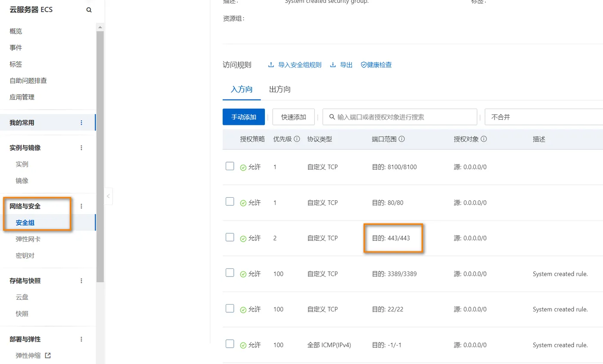Screen dimensions: 603x364
Task: Open 标签 in the sidebar
Action: tap(16, 64)
